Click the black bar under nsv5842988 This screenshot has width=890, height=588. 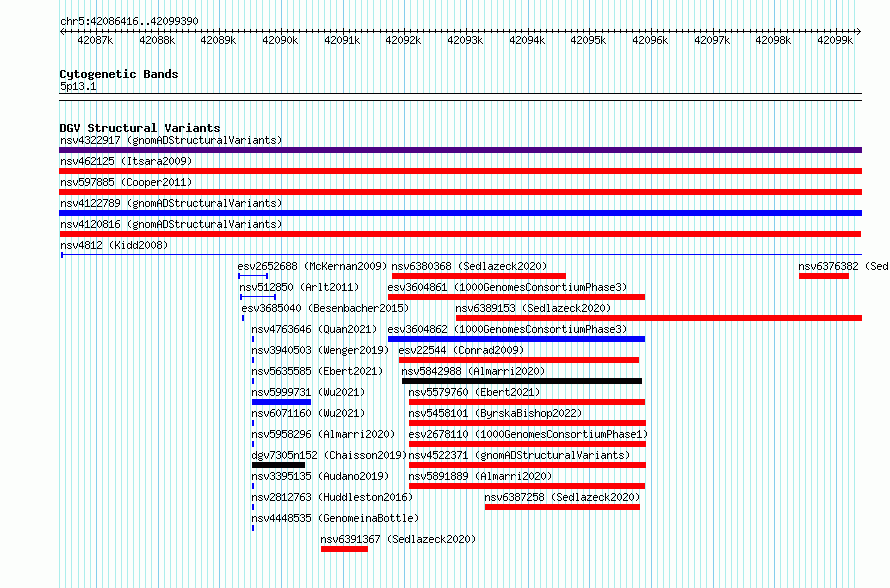pos(522,381)
